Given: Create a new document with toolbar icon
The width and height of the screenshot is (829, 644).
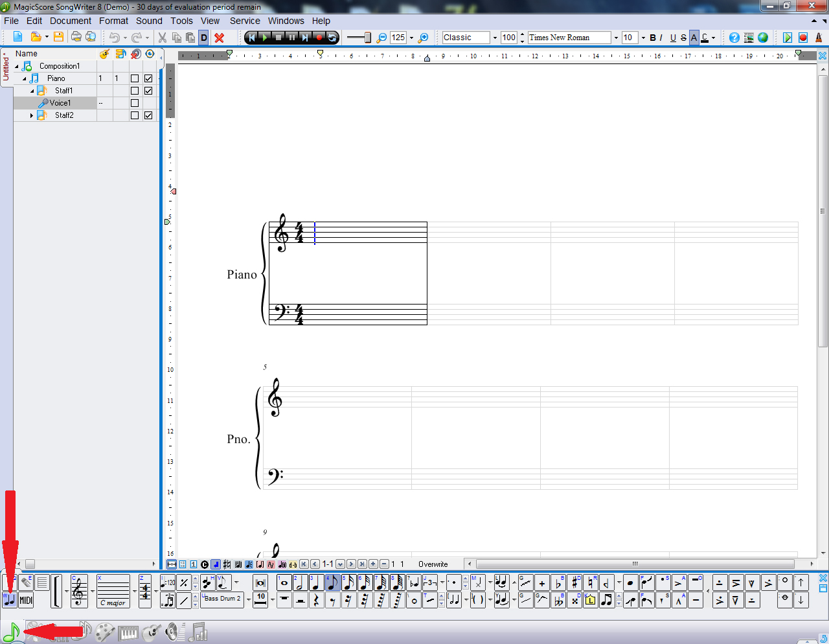Looking at the screenshot, I should tap(17, 37).
